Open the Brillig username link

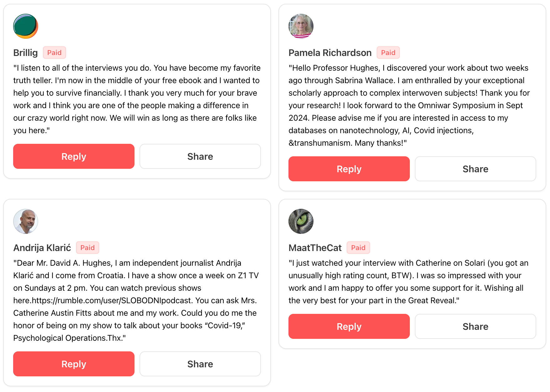point(26,53)
